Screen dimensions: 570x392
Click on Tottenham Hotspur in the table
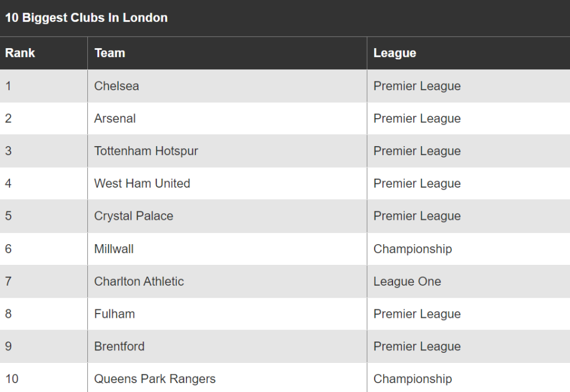click(x=146, y=150)
